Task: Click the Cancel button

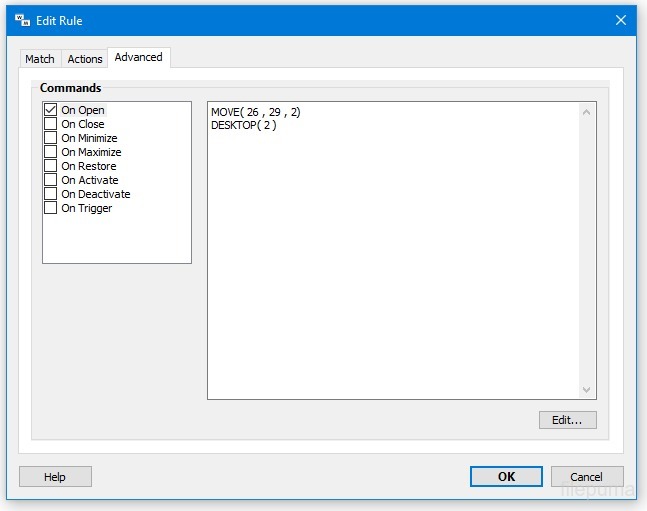Action: [586, 477]
